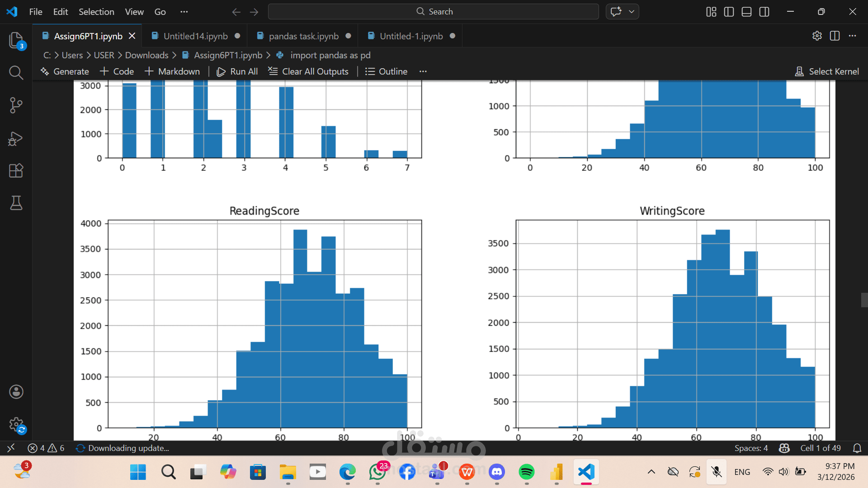
Task: Show hidden system tray icons chevron
Action: (651, 472)
